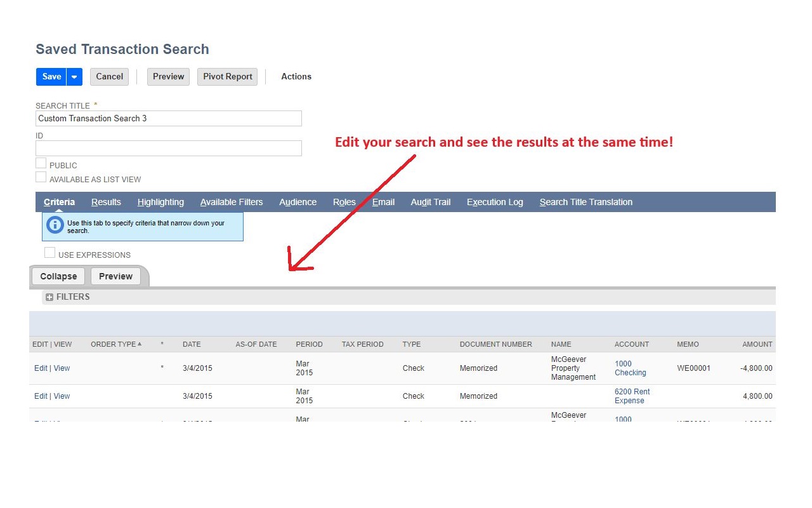The image size is (812, 508).
Task: Click the Cancel button
Action: point(109,76)
